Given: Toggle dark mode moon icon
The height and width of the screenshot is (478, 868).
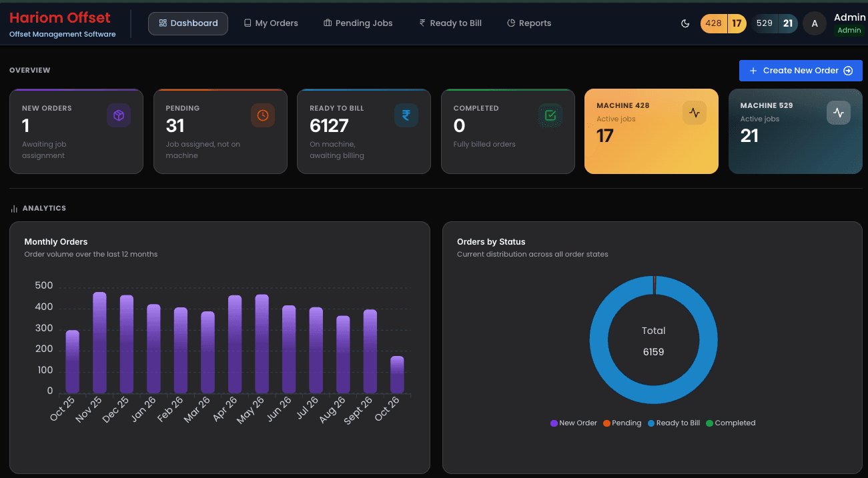Looking at the screenshot, I should 685,23.
